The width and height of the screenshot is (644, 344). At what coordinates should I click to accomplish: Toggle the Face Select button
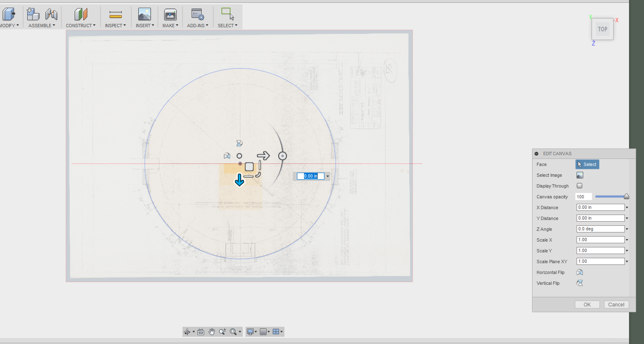(x=587, y=164)
